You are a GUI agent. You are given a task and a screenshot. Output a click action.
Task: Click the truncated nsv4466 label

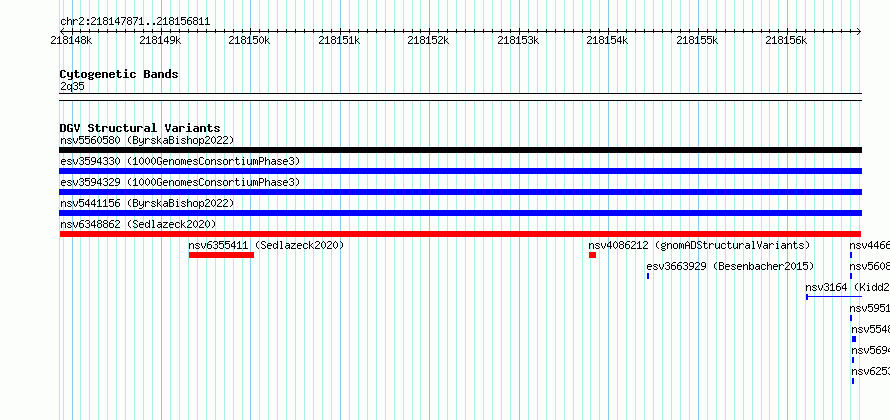(870, 245)
